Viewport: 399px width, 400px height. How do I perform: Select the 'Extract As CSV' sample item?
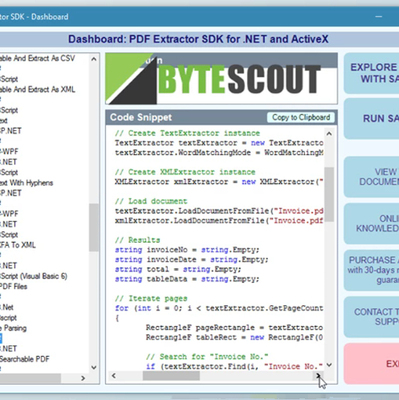pos(37,58)
